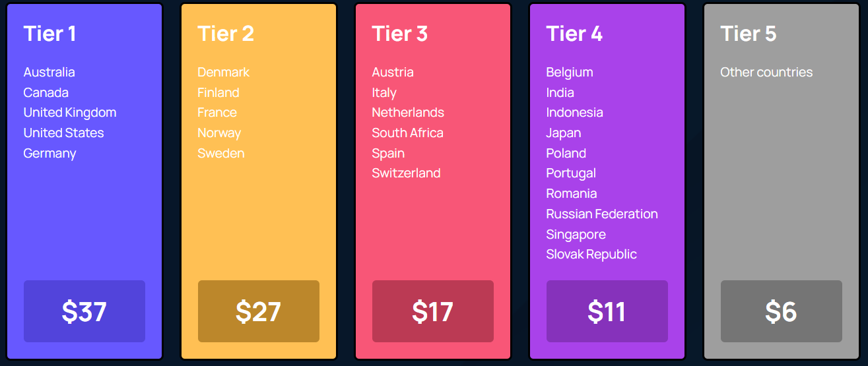Click the Tier 1 heading
868x366 pixels.
[50, 34]
